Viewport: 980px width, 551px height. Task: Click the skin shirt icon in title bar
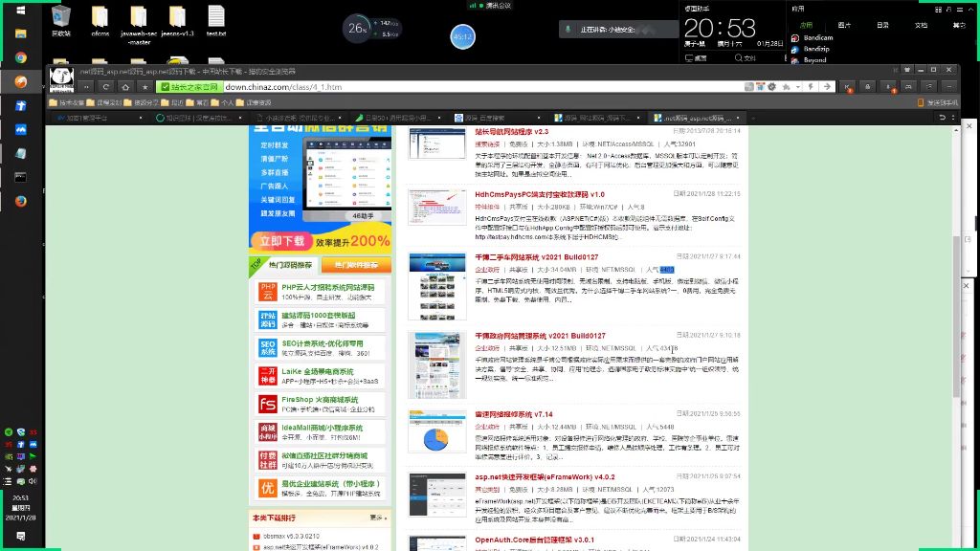(x=907, y=70)
